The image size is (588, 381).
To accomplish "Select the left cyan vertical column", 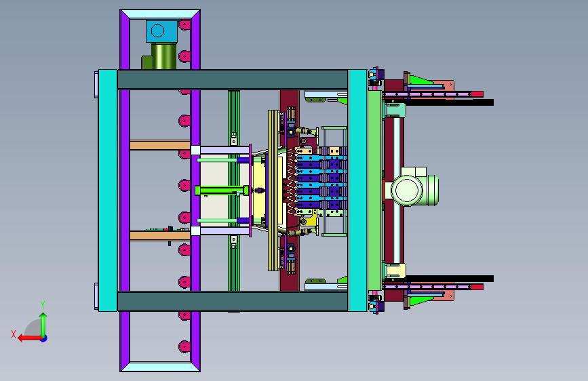I will pyautogui.click(x=108, y=190).
